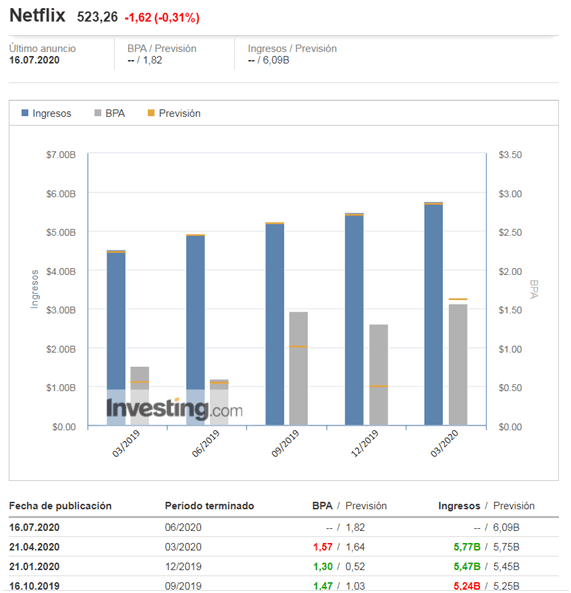Click the red 1,57 BPA value

pyautogui.click(x=323, y=547)
